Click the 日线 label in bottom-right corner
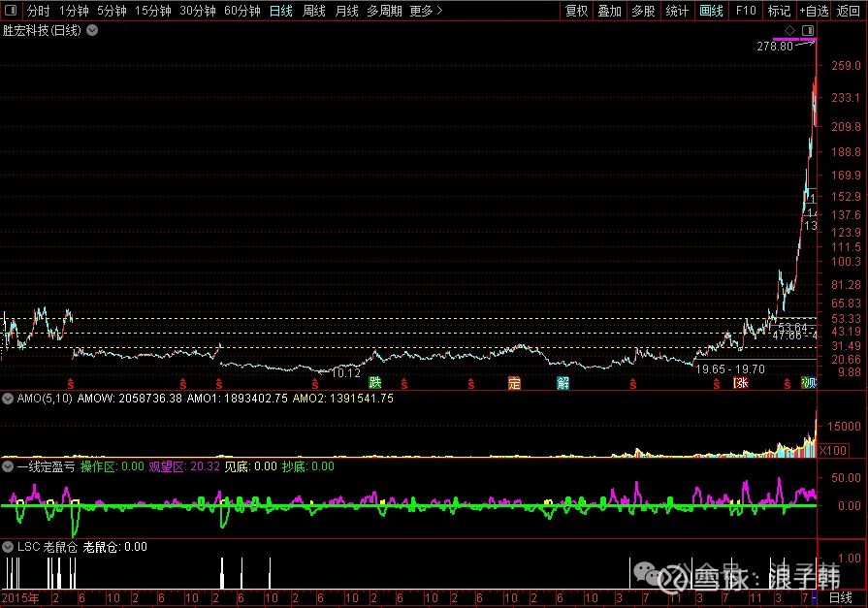Image resolution: width=868 pixels, height=608 pixels. (840, 598)
